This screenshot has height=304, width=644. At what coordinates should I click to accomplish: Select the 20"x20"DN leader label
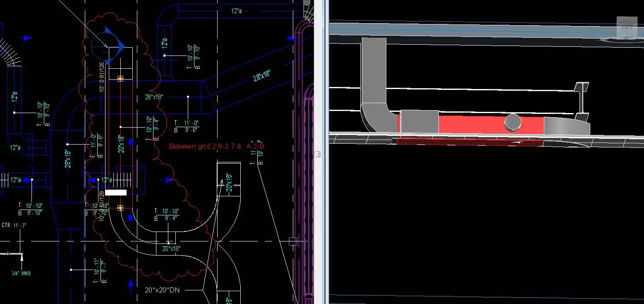[162, 290]
